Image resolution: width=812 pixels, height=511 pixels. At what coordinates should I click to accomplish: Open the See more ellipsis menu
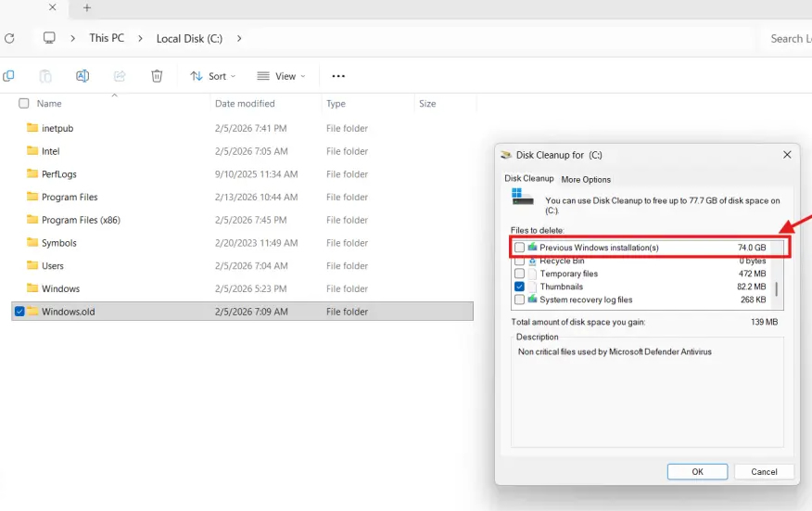pos(338,76)
